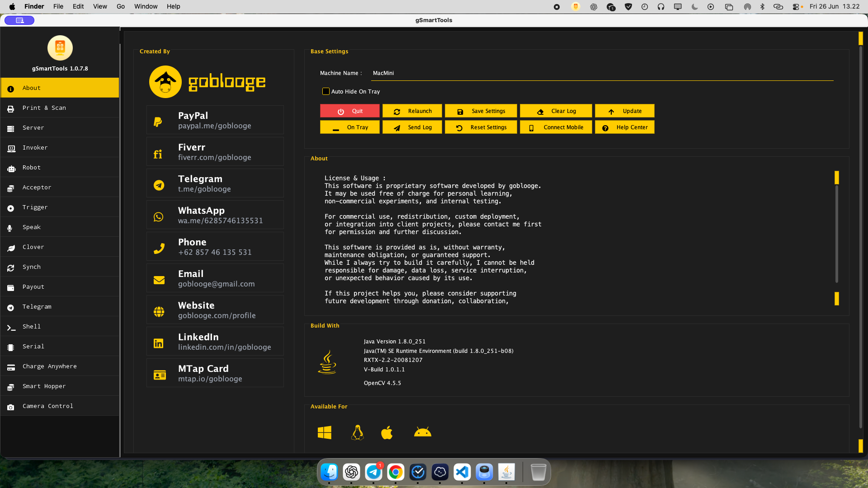The image size is (868, 488).
Task: Click the Apple platform icon
Action: click(x=387, y=432)
